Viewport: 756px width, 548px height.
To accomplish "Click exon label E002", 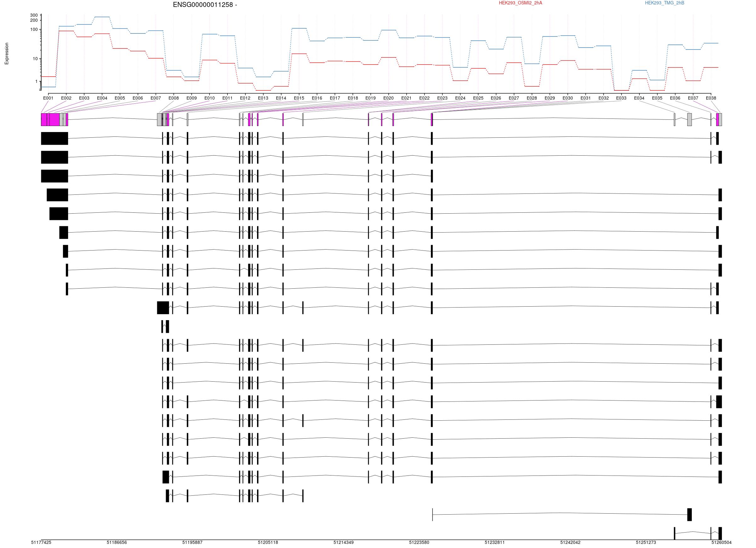I will pos(66,98).
